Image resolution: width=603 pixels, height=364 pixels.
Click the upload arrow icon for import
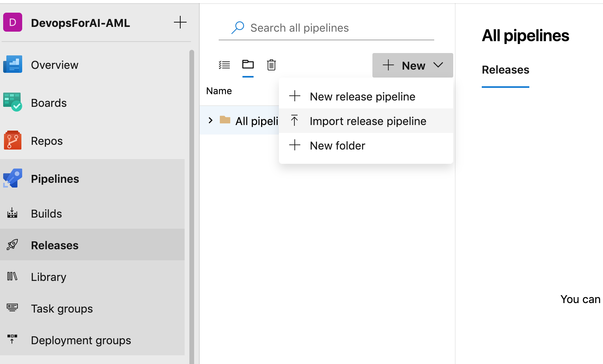[294, 120]
